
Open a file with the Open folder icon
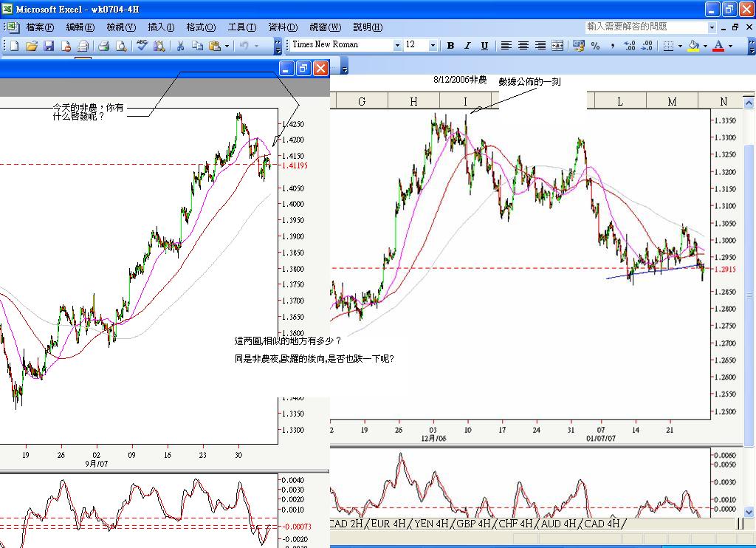pos(31,46)
